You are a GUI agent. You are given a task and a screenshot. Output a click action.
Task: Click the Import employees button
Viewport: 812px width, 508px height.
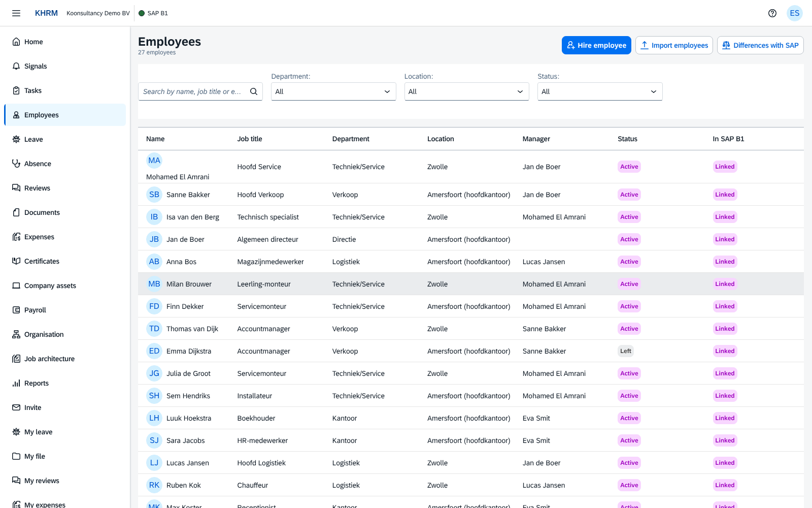coord(674,45)
